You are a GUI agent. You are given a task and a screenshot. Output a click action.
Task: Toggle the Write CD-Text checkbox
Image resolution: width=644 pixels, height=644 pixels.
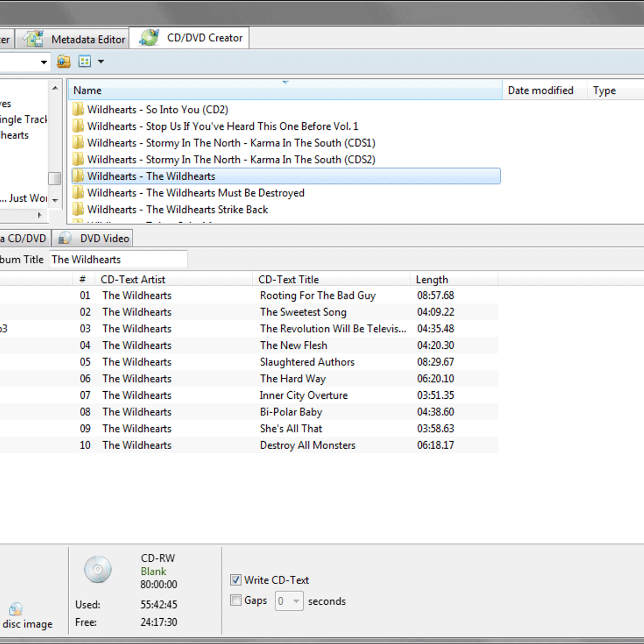[236, 580]
